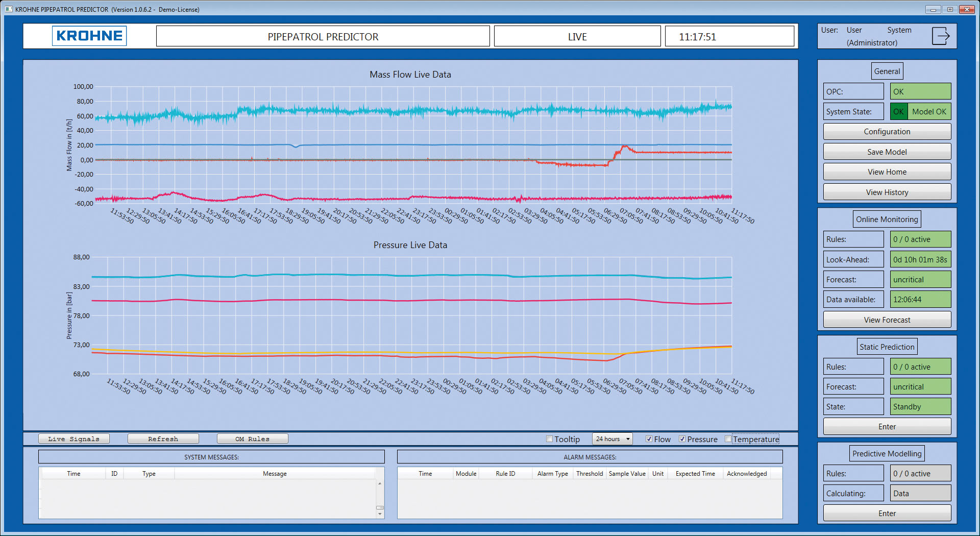This screenshot has width=980, height=536.
Task: Click Static Prediction state 'Standby'
Action: [921, 407]
